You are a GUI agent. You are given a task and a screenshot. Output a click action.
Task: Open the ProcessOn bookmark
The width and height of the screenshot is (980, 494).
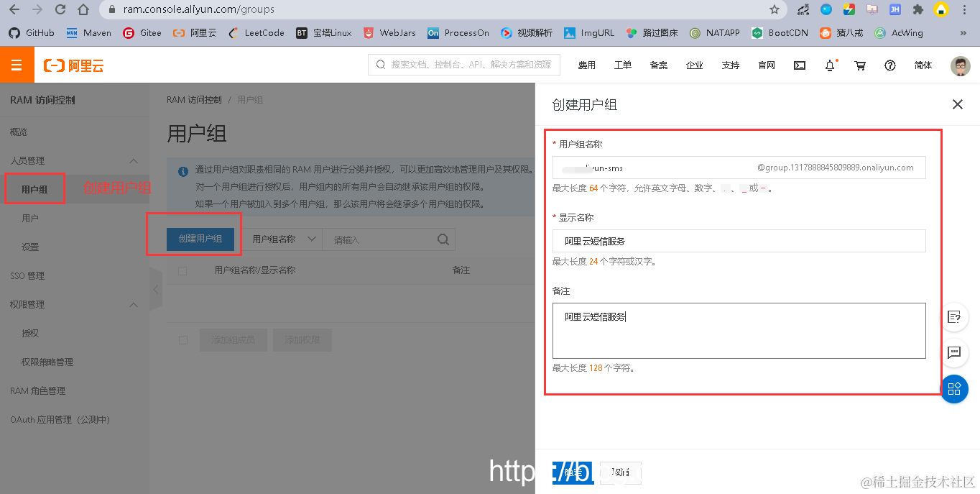[x=458, y=33]
